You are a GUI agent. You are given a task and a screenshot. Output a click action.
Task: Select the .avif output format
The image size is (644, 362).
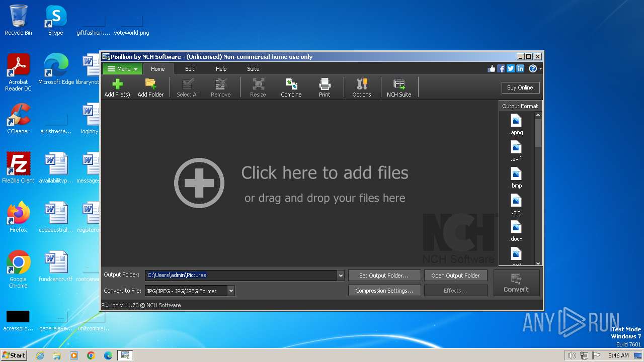pyautogui.click(x=516, y=151)
